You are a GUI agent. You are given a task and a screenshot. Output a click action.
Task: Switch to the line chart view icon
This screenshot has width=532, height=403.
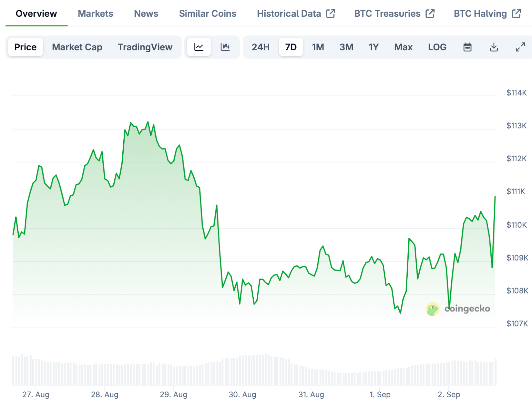199,47
